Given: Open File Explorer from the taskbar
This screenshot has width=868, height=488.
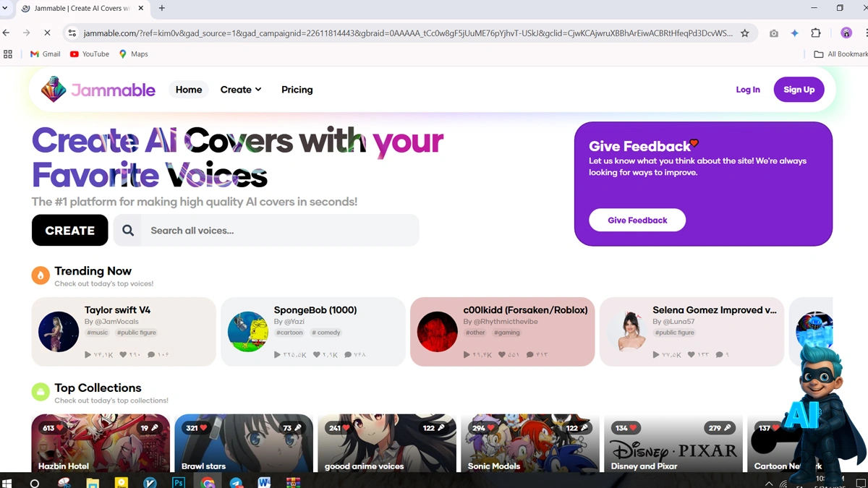Looking at the screenshot, I should 93,482.
